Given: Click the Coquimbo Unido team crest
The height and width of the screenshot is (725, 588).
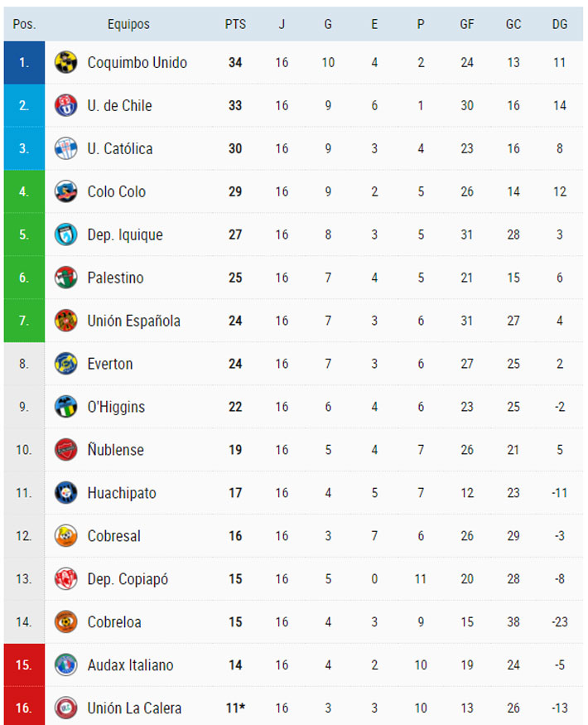Looking at the screenshot, I should [x=65, y=62].
